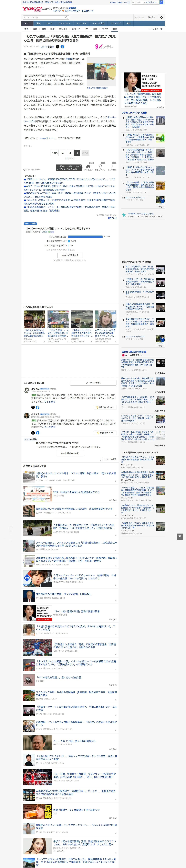Click the ログイン link in header

tap(57, 11)
